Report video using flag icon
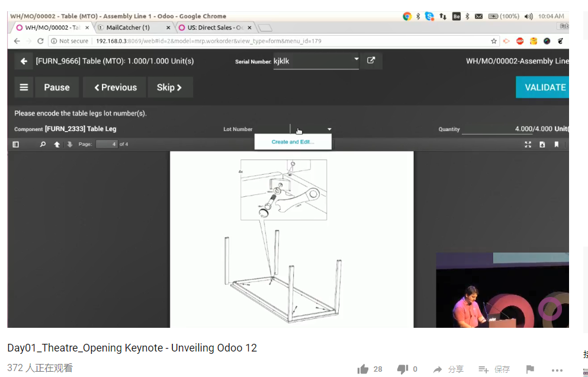 (530, 369)
